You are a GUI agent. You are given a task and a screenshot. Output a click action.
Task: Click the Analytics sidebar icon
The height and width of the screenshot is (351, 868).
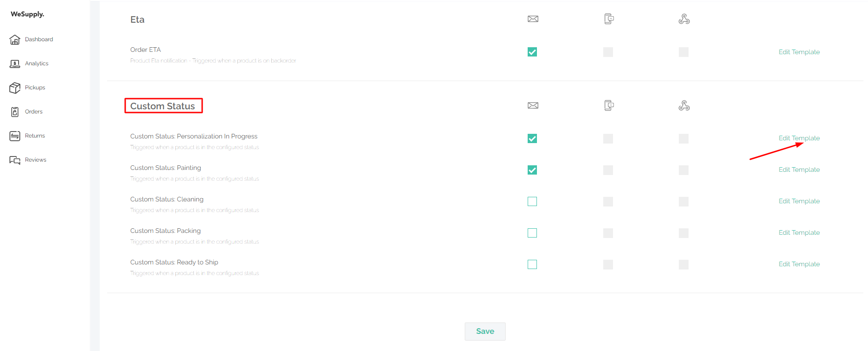pyautogui.click(x=15, y=64)
